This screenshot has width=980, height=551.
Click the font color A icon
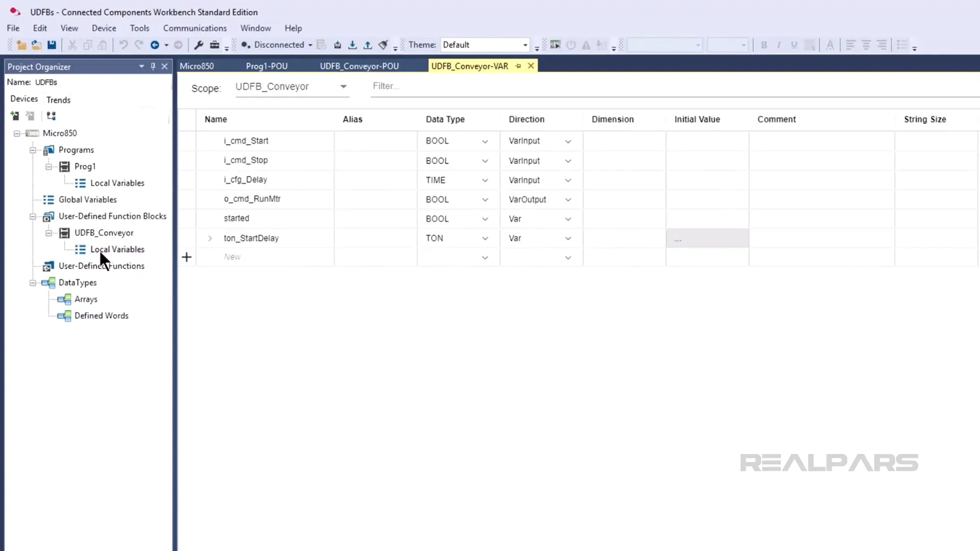pos(830,45)
